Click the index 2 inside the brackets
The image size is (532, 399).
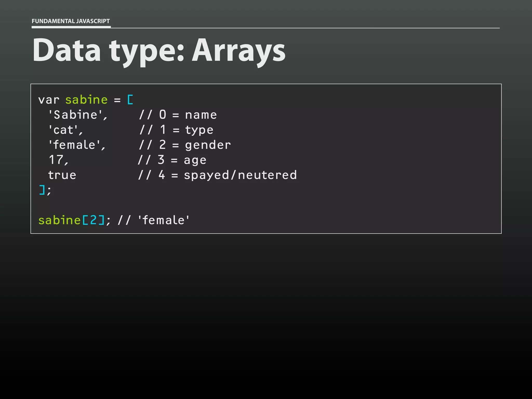[93, 220]
